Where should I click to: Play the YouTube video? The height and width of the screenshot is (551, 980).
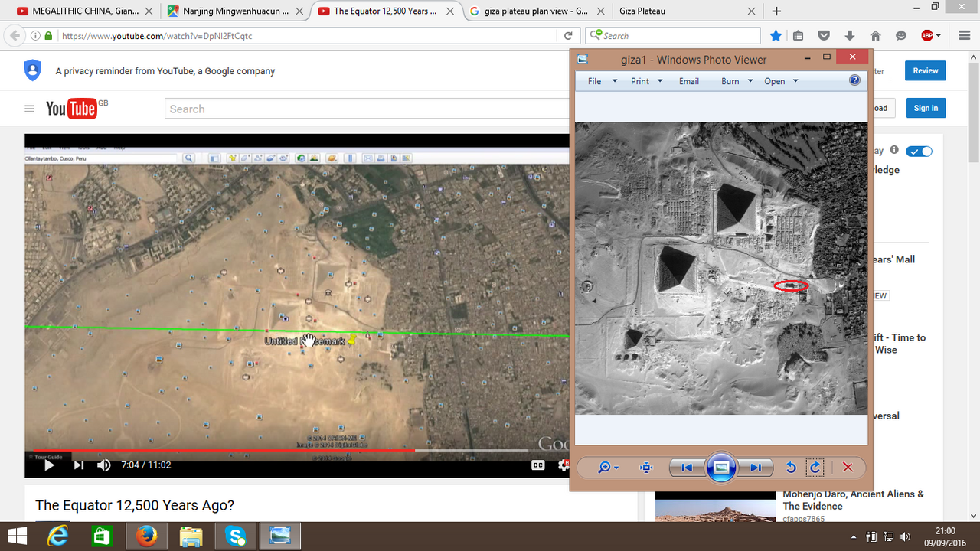click(49, 465)
